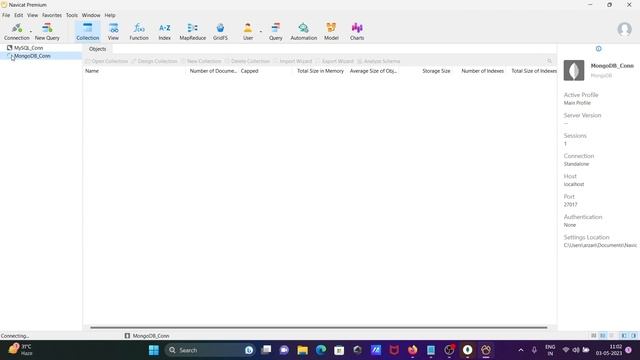Click the Analyze Schema button
The width and height of the screenshot is (640, 360).
[x=378, y=61]
